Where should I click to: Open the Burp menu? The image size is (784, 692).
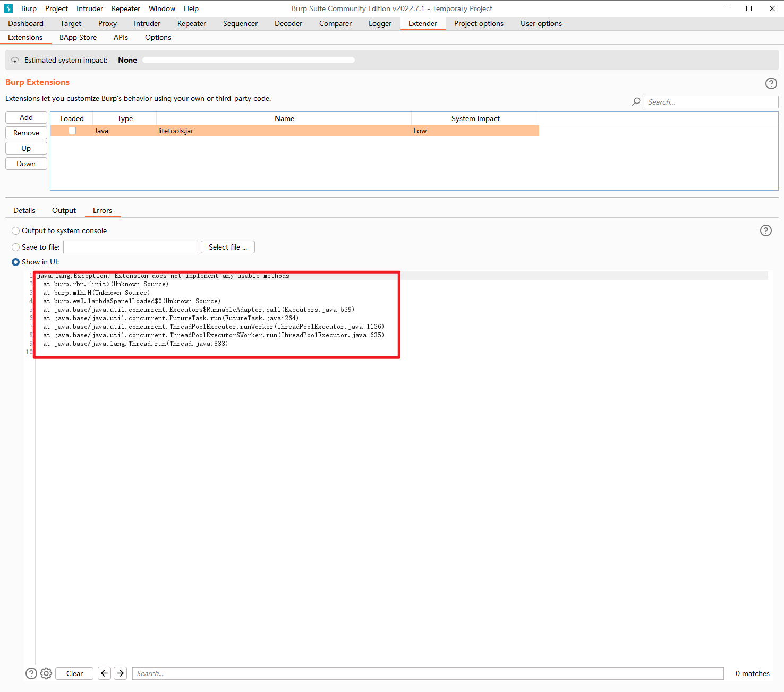point(29,8)
